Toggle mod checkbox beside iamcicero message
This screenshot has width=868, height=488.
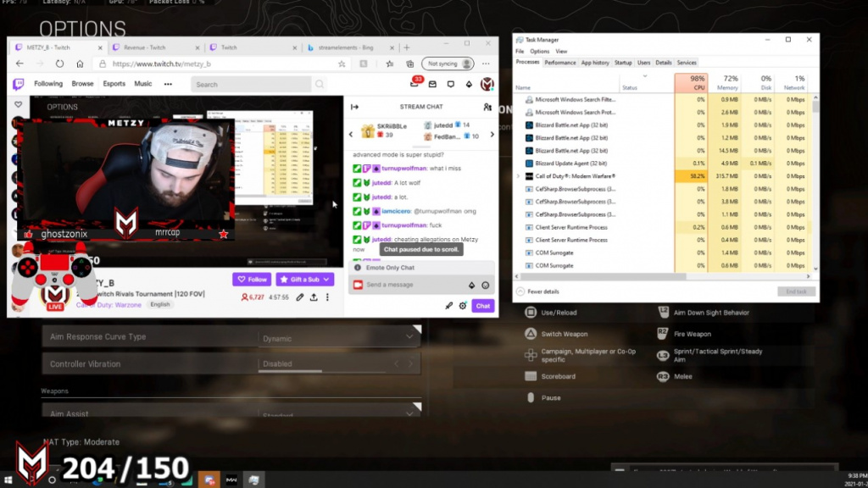[x=357, y=211]
